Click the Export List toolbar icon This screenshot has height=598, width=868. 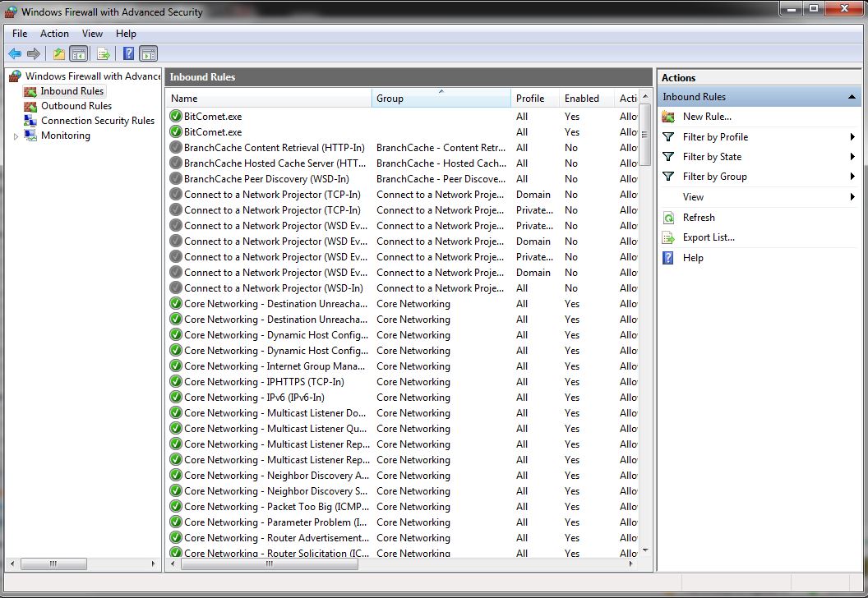pos(104,53)
